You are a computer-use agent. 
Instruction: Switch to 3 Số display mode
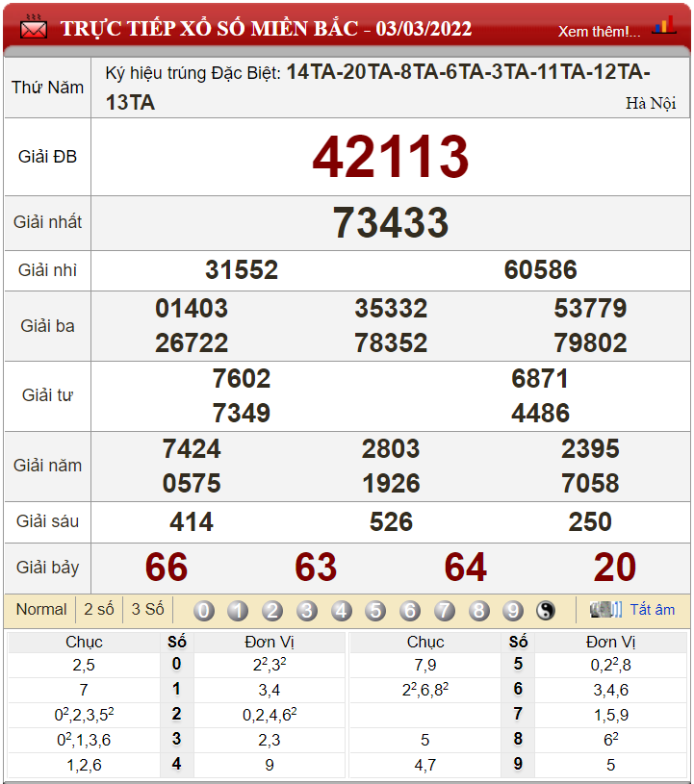click(x=147, y=609)
